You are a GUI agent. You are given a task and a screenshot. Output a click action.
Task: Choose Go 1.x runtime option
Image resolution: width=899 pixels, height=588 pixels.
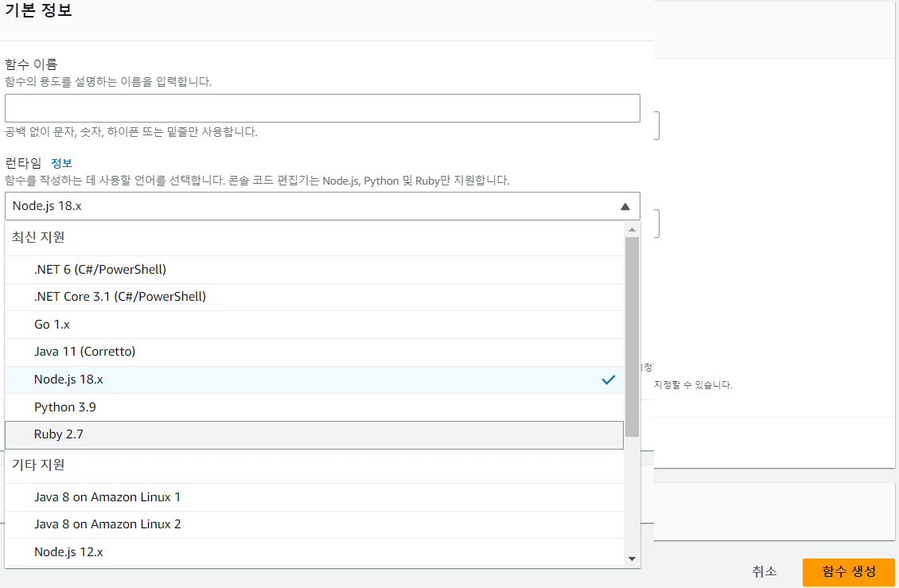click(x=314, y=325)
